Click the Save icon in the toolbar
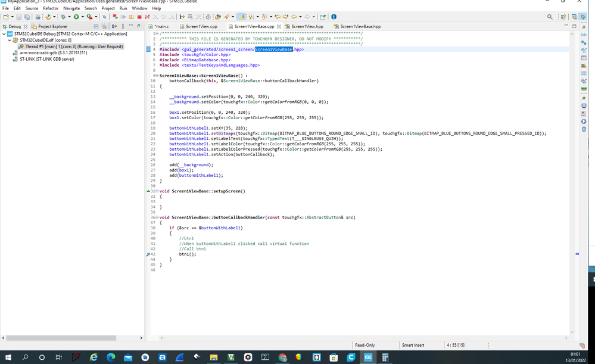 [x=19, y=17]
